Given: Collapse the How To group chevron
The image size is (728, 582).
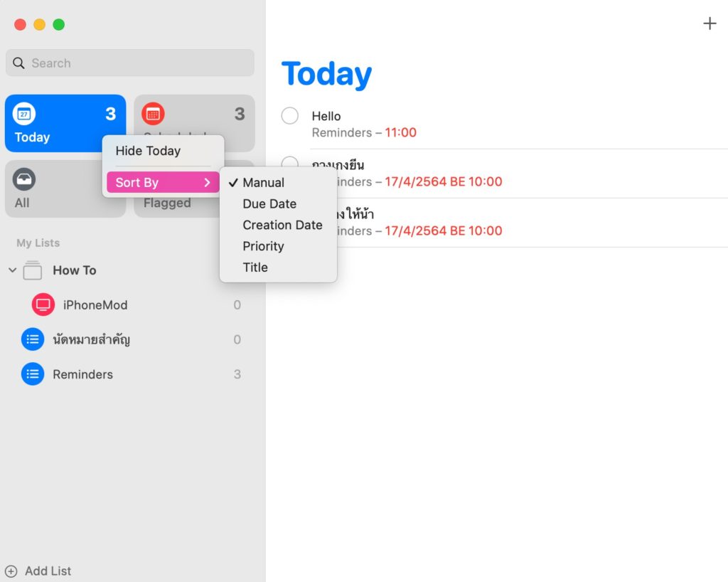Looking at the screenshot, I should click(x=12, y=270).
